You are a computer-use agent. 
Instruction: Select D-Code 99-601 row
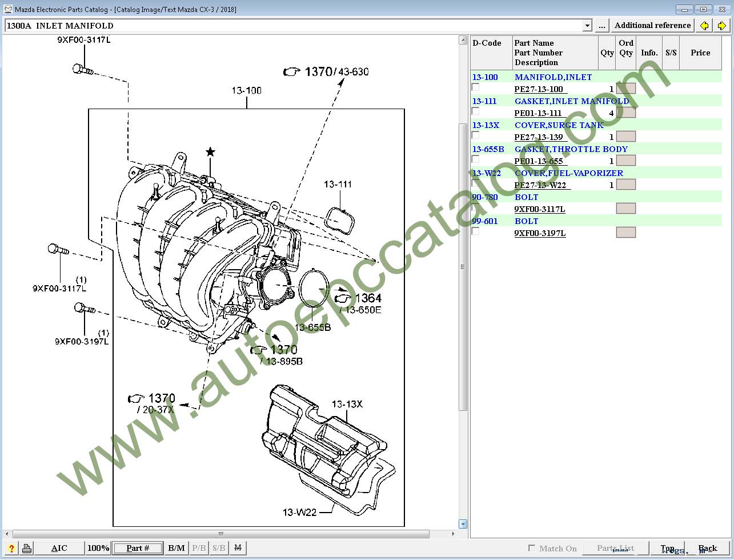pyautogui.click(x=485, y=221)
